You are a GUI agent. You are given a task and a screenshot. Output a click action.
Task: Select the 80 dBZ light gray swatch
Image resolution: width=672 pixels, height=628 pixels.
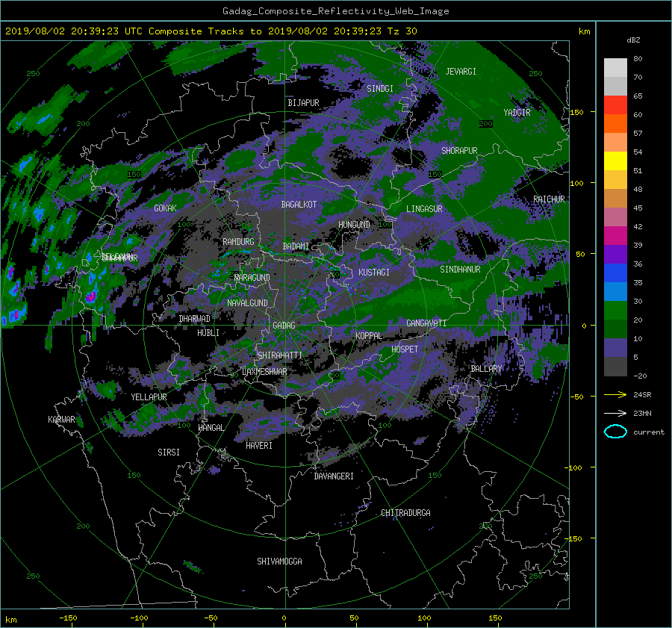(x=615, y=67)
